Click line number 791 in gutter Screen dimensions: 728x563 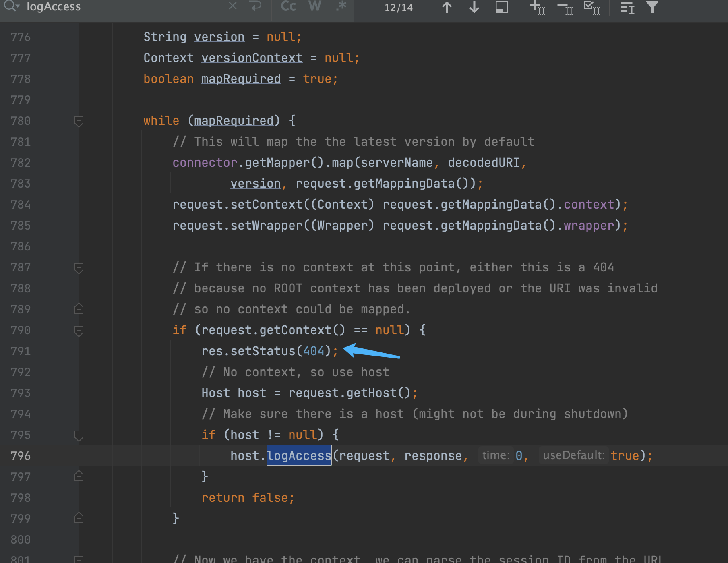pyautogui.click(x=21, y=351)
